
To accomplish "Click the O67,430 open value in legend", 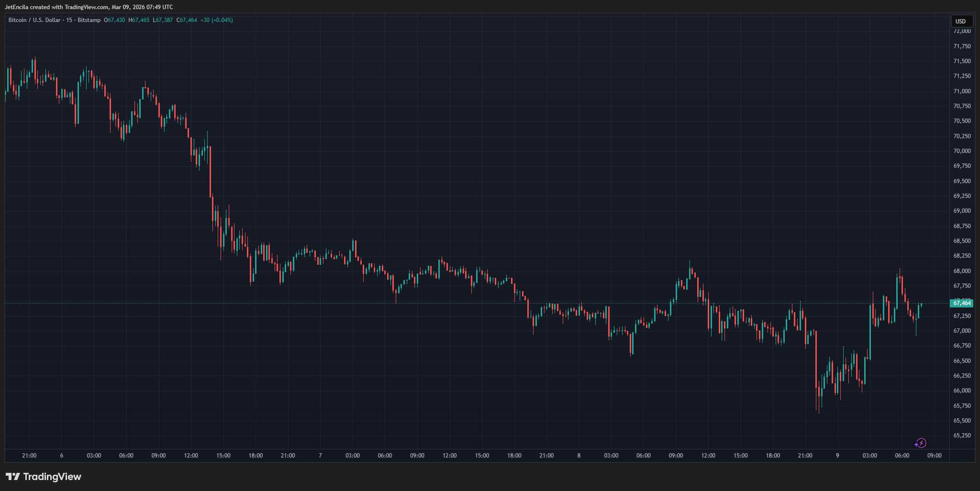I will coord(114,20).
